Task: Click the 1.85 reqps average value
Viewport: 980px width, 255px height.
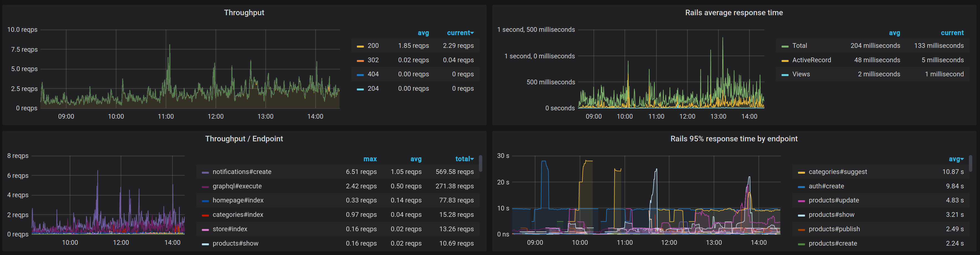Action: [413, 46]
